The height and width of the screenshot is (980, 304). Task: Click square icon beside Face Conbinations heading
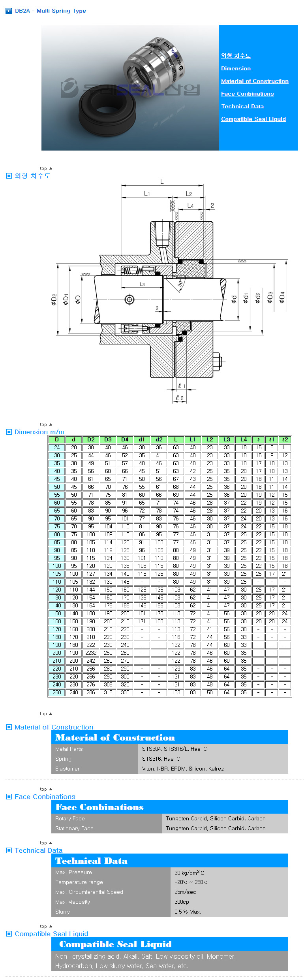coord(9,797)
